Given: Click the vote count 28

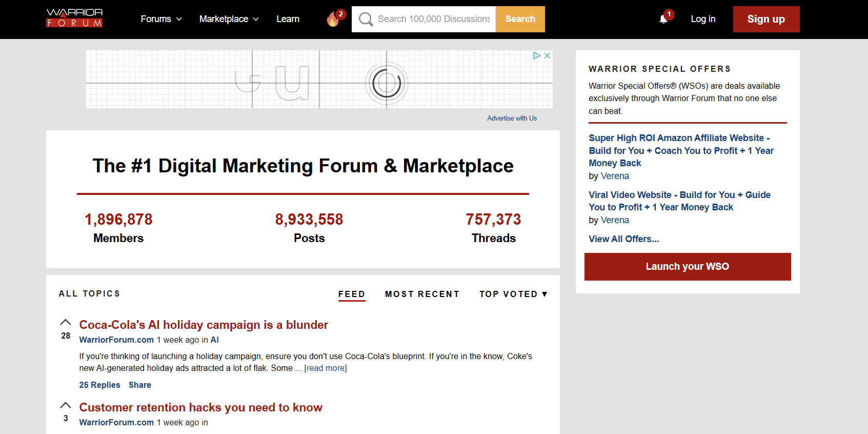Looking at the screenshot, I should pos(66,336).
